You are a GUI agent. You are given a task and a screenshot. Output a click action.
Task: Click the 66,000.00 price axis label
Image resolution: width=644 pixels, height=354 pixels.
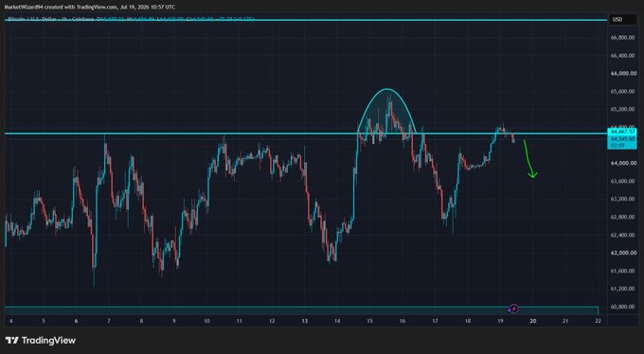pos(623,74)
